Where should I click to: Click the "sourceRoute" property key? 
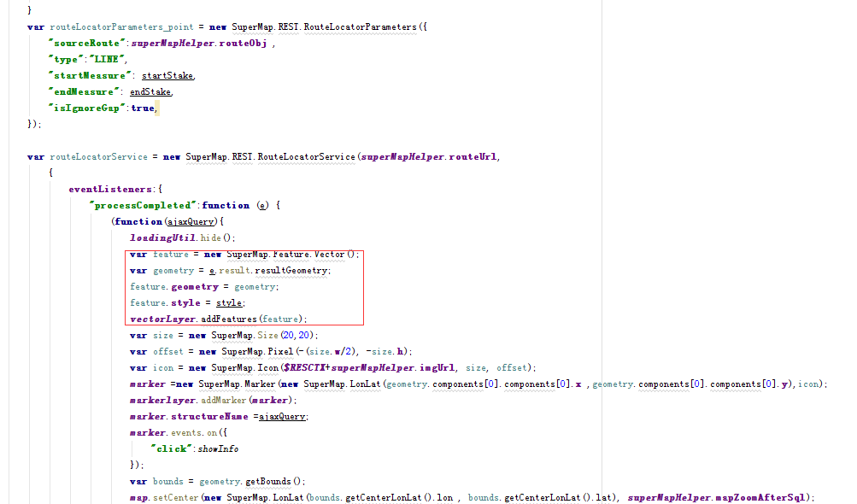[87, 44]
